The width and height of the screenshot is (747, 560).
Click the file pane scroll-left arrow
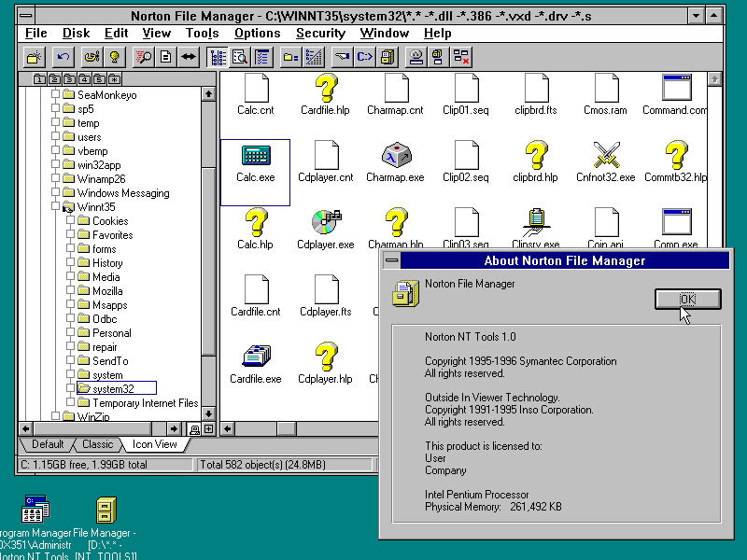pos(228,429)
